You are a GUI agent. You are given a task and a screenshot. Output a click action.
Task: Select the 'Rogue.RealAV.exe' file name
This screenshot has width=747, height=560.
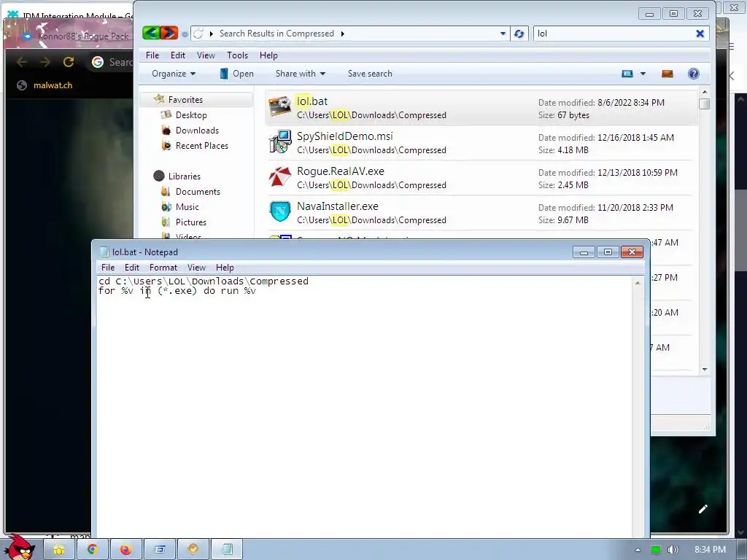340,171
